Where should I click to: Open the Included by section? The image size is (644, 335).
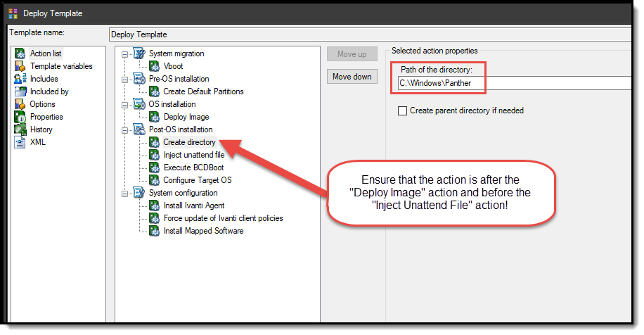coord(49,91)
